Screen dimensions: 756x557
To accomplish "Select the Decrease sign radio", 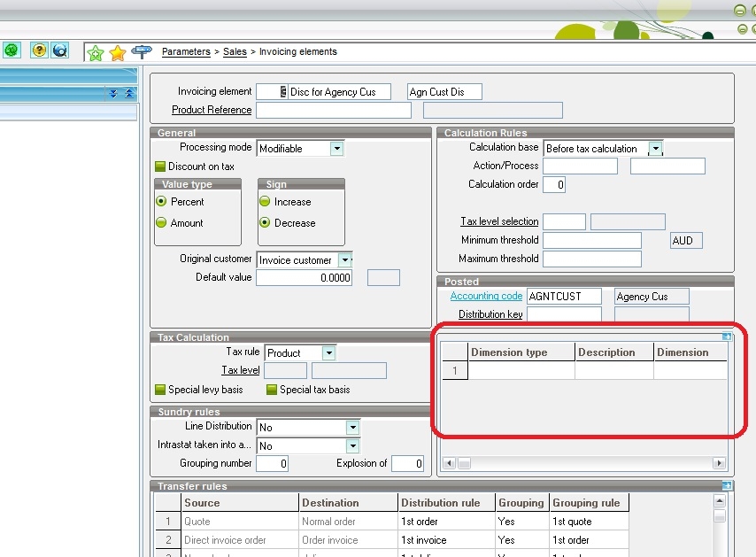I will tap(265, 222).
